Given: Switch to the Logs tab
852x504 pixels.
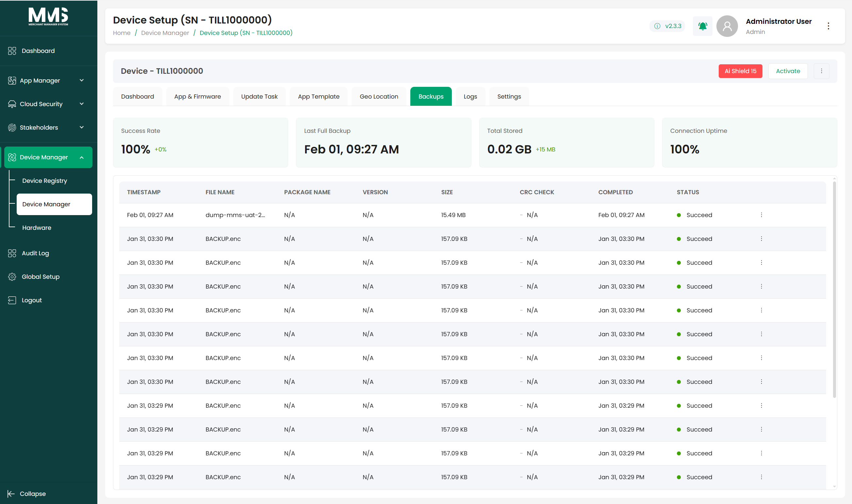Looking at the screenshot, I should pos(470,96).
